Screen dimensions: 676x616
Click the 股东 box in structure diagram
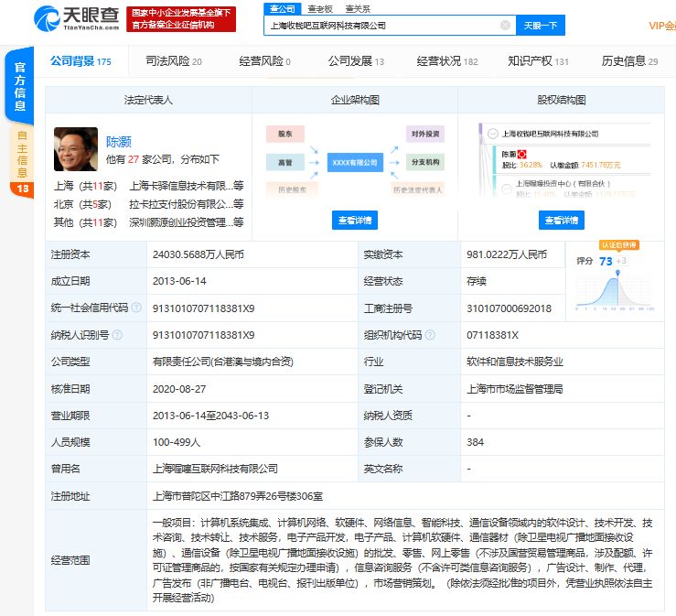coord(285,134)
